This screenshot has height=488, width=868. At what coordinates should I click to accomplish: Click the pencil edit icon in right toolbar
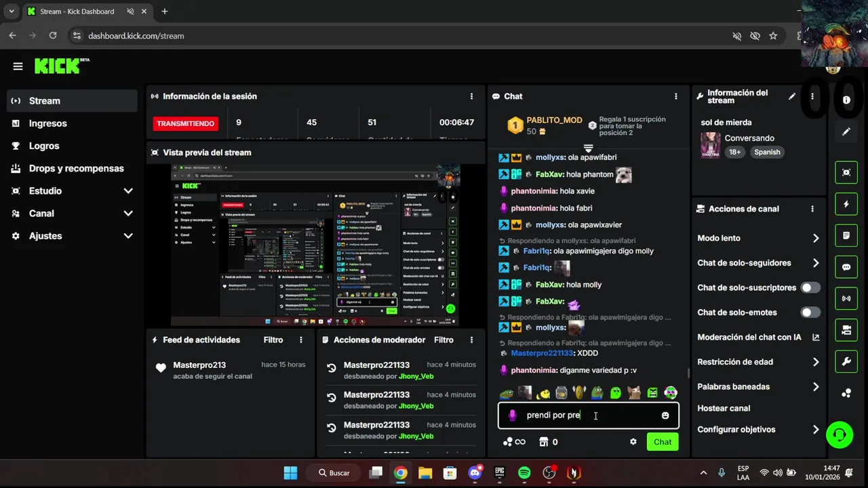(x=846, y=131)
